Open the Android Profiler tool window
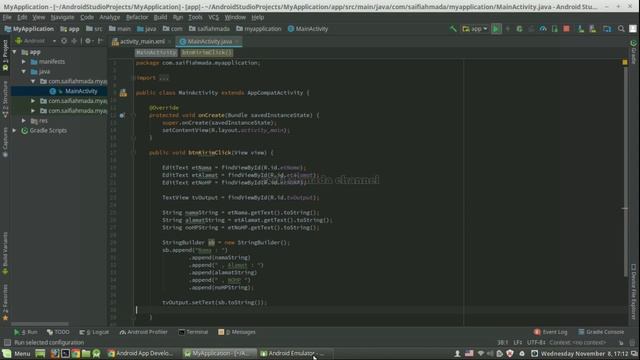640x360 pixels. (144, 332)
